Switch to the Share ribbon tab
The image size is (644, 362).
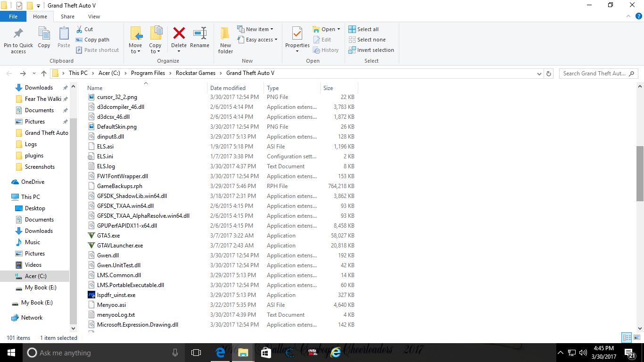coord(67,16)
